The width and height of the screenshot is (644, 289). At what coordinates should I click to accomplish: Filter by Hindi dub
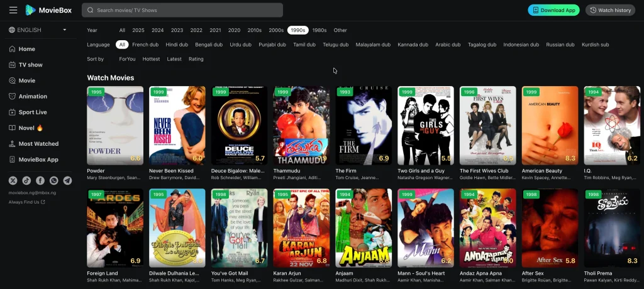click(177, 45)
